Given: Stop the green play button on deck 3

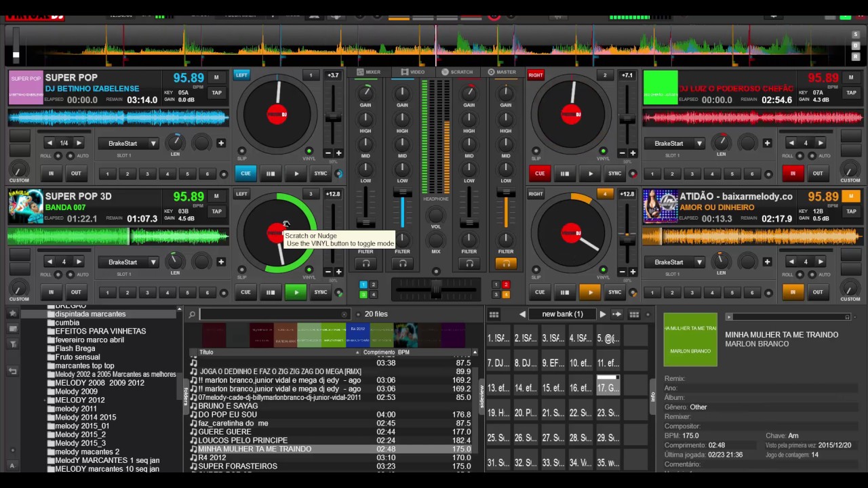Looking at the screenshot, I should pos(296,292).
